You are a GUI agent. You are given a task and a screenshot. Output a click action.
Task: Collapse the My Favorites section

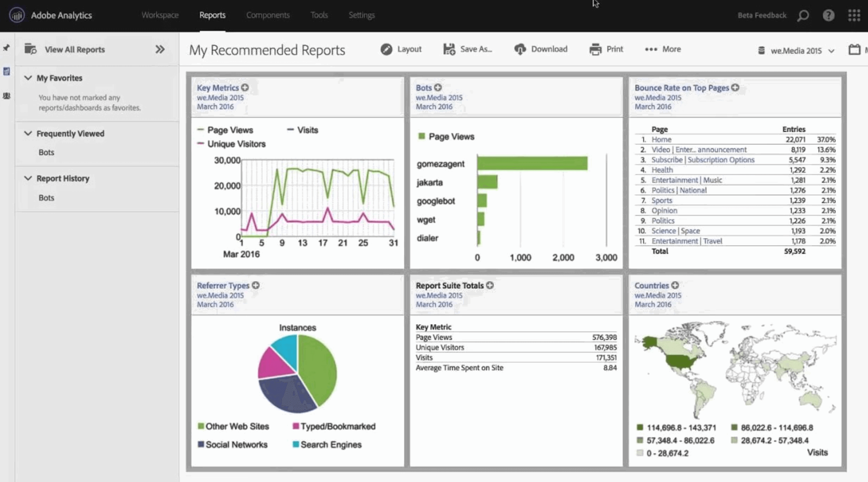(28, 78)
